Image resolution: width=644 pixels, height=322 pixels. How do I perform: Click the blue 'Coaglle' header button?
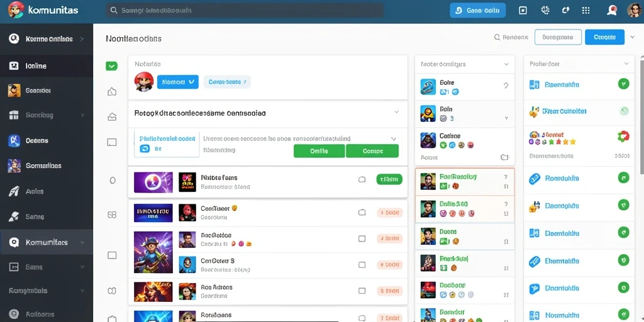(x=604, y=37)
